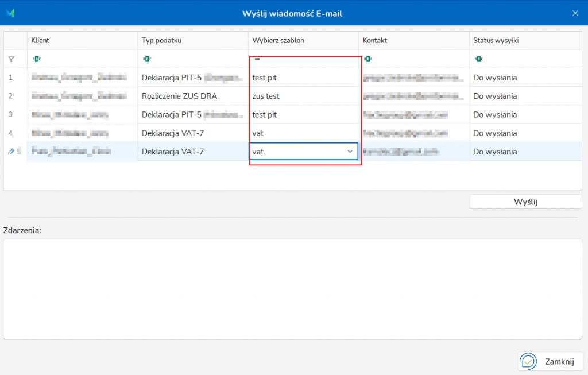Sort by Typ podatku column header

(x=193, y=41)
